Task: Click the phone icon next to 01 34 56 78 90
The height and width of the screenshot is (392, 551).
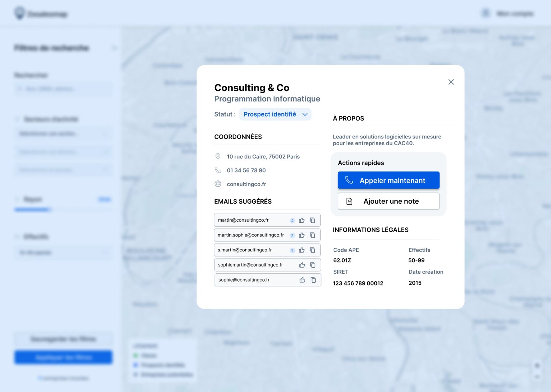Action: coord(218,170)
